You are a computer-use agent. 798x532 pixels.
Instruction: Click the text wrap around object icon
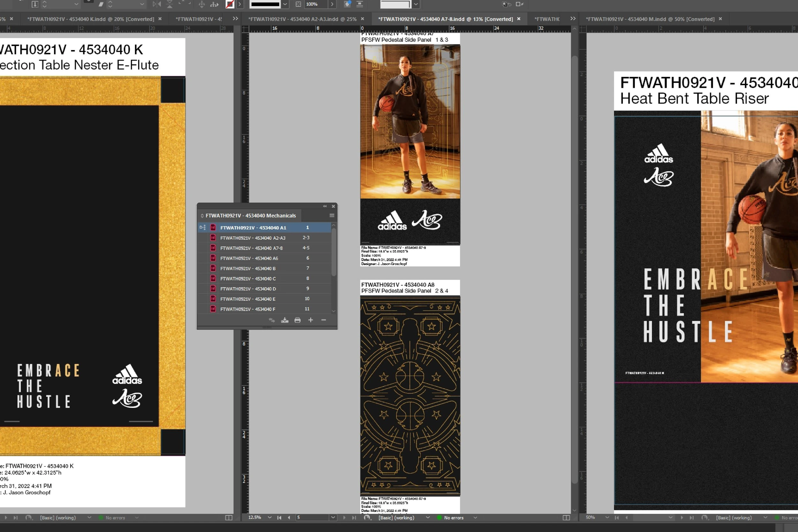347,4
